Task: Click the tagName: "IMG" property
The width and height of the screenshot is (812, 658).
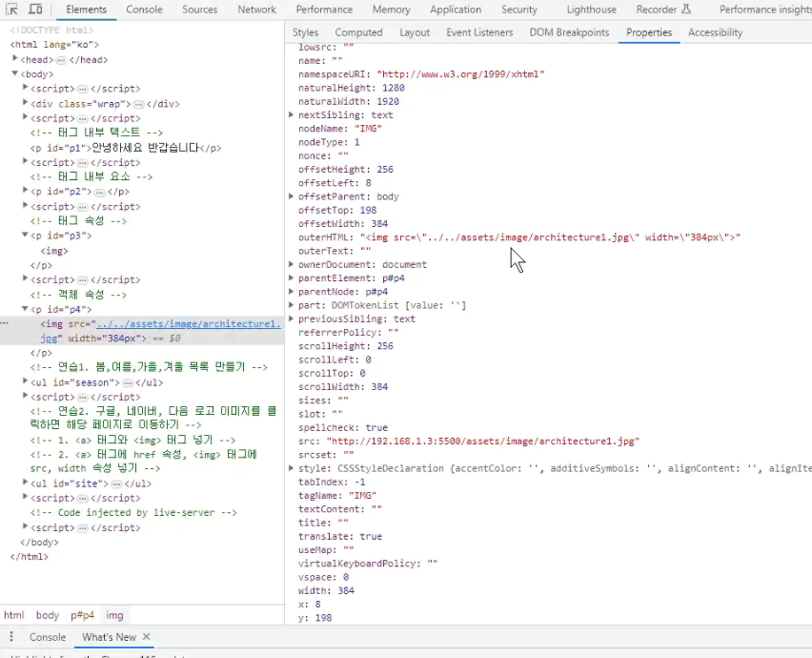Action: [337, 495]
